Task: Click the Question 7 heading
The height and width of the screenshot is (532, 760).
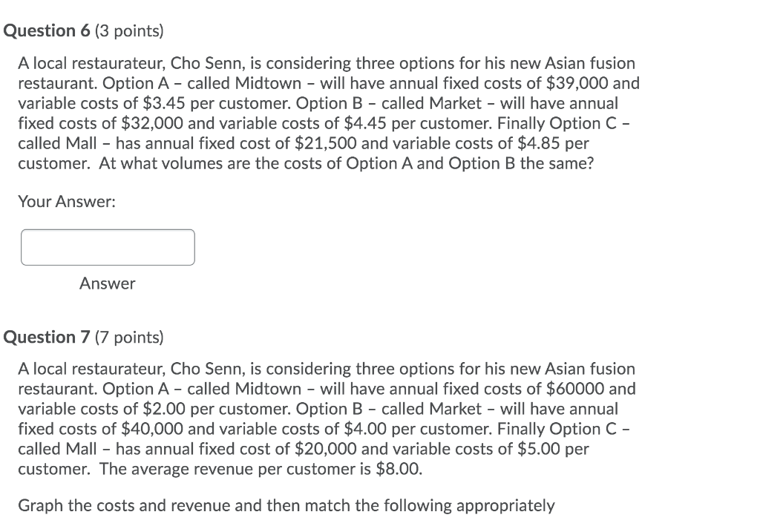Action: click(x=50, y=338)
